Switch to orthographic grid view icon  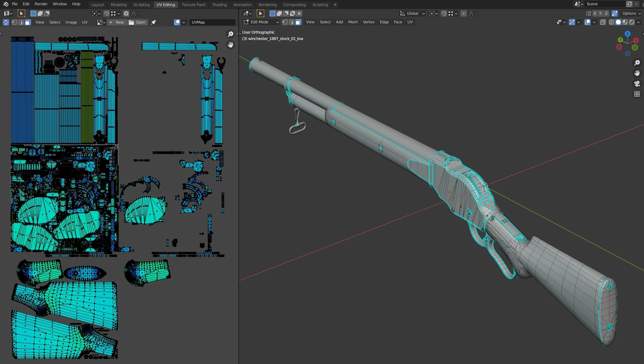(637, 94)
